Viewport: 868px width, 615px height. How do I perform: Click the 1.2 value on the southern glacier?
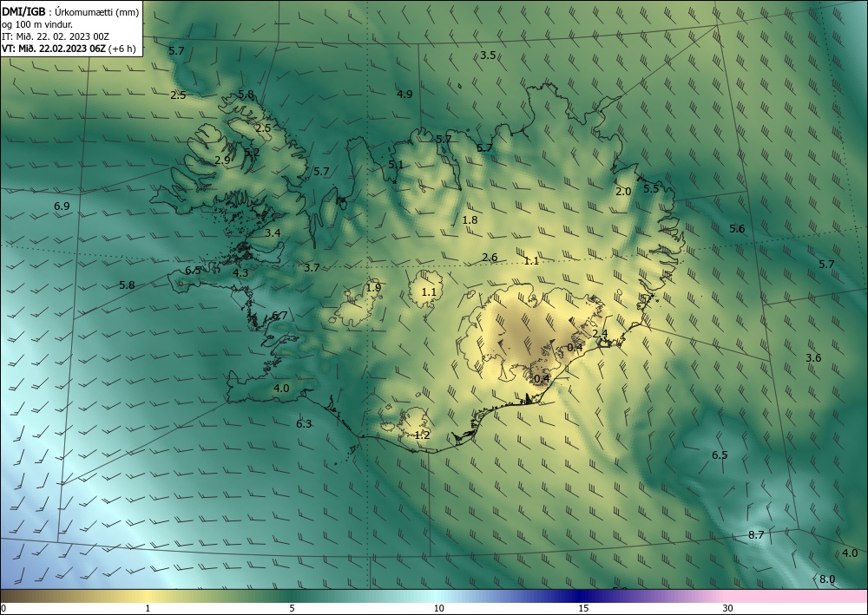pyautogui.click(x=423, y=435)
